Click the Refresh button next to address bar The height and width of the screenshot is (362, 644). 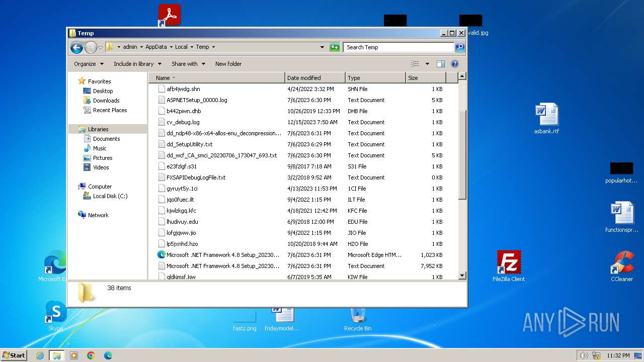coord(335,47)
